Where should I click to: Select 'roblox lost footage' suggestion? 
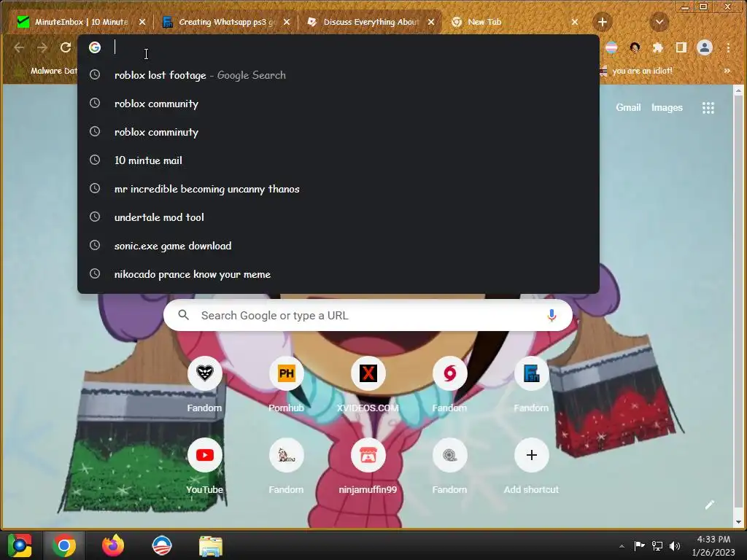pos(338,75)
